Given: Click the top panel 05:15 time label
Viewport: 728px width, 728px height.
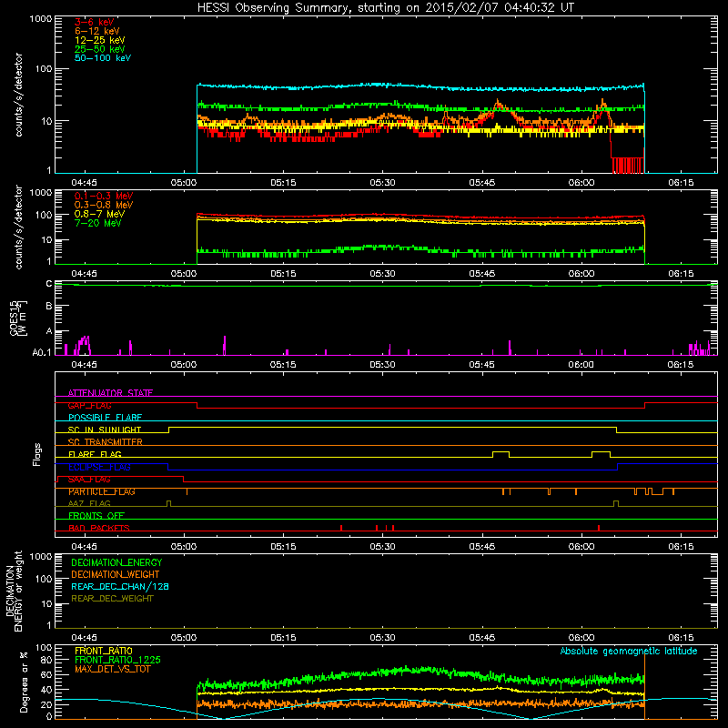Looking at the screenshot, I should pyautogui.click(x=283, y=183).
